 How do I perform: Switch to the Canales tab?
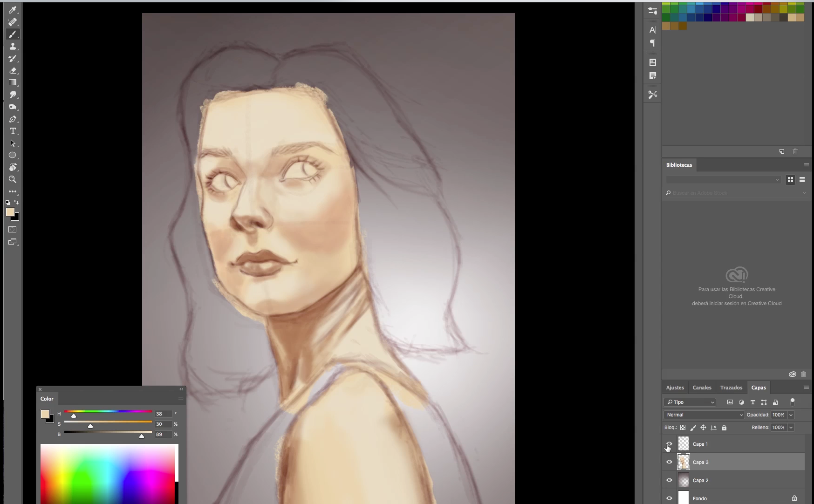coord(702,388)
